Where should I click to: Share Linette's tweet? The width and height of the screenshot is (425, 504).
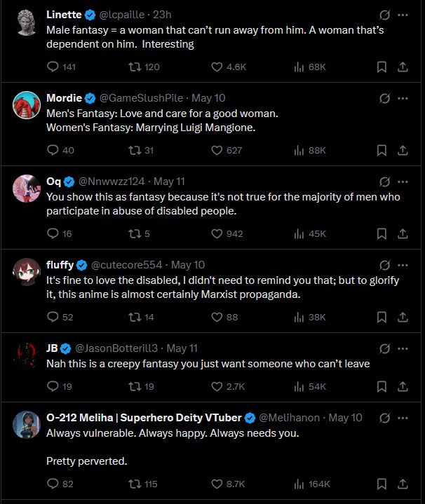(403, 67)
